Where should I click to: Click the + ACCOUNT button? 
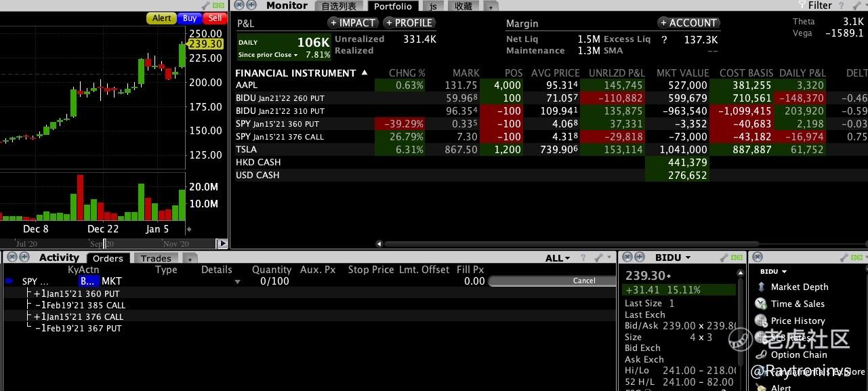coord(688,22)
